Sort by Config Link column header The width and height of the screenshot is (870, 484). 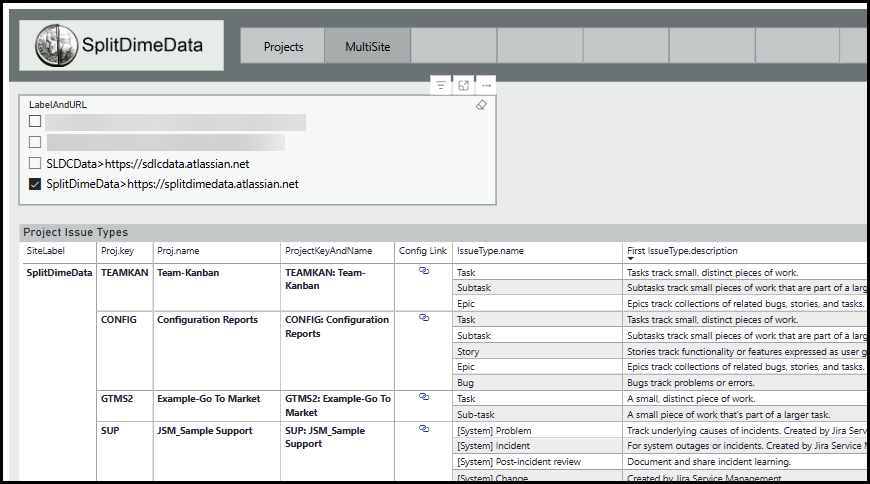click(x=423, y=251)
